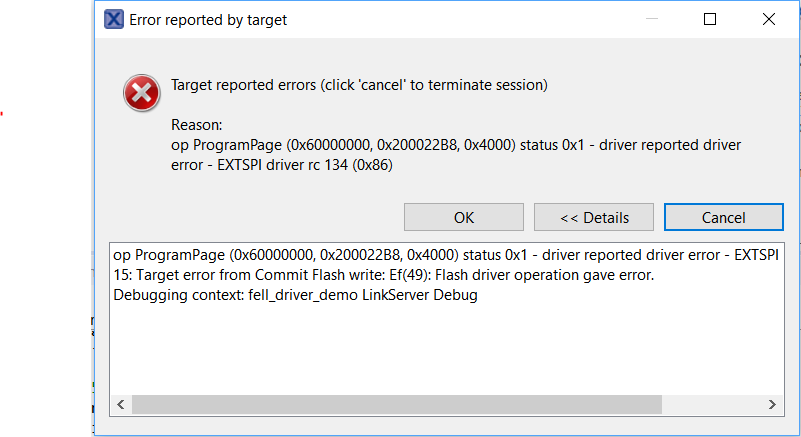The image size is (801, 437).
Task: Collapse the details with << Details button
Action: tap(594, 217)
